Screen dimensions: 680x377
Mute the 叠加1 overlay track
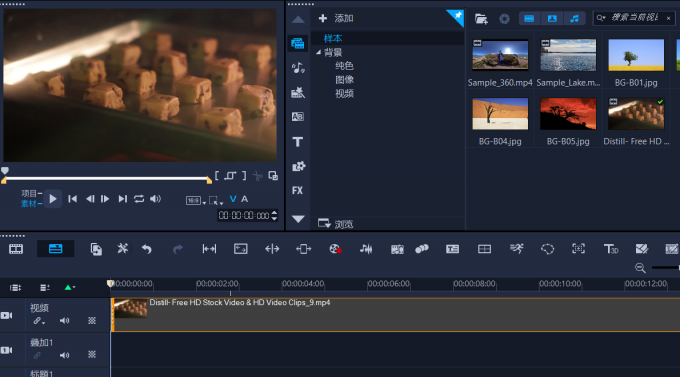pos(64,355)
